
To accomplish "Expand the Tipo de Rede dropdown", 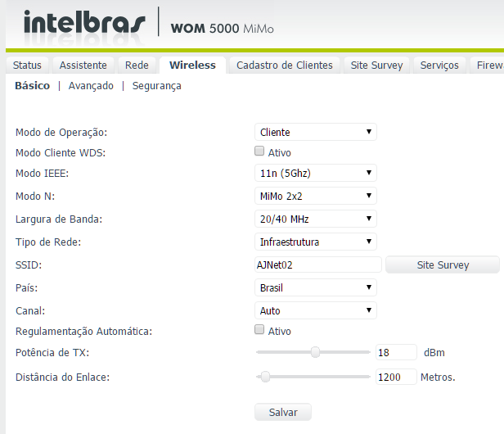I will (x=316, y=242).
